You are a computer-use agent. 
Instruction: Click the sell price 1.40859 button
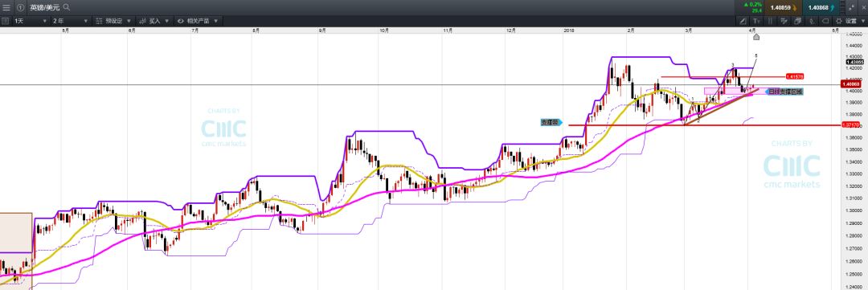point(784,7)
